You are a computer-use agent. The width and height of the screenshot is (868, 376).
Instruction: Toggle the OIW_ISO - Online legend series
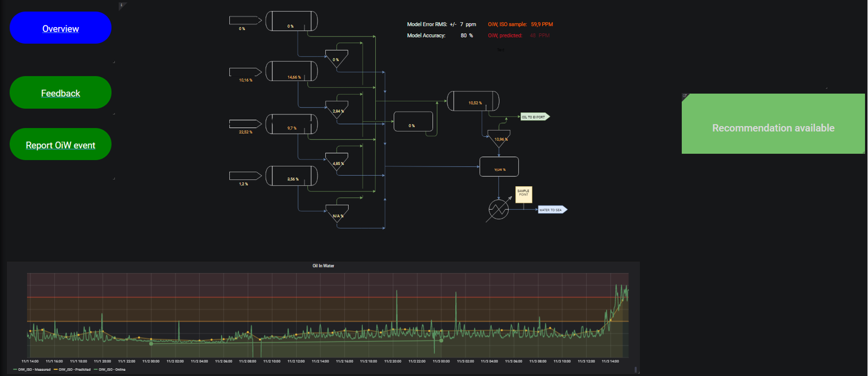[110, 370]
